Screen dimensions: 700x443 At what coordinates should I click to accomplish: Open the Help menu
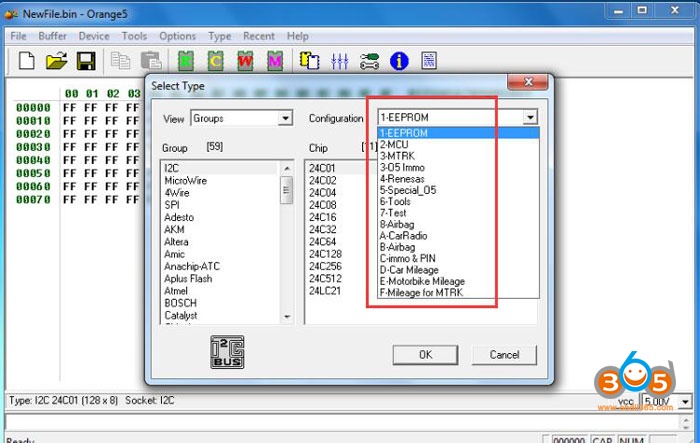[298, 36]
